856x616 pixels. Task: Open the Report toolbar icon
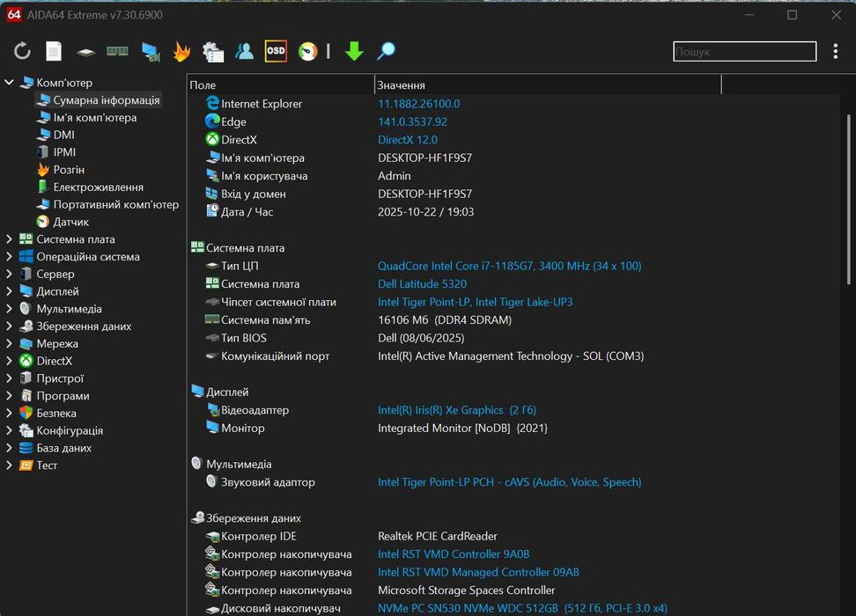click(54, 51)
